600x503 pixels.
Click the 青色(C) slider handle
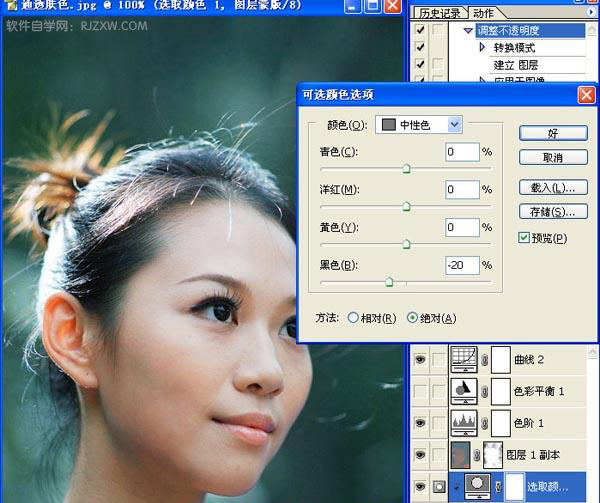click(x=406, y=169)
